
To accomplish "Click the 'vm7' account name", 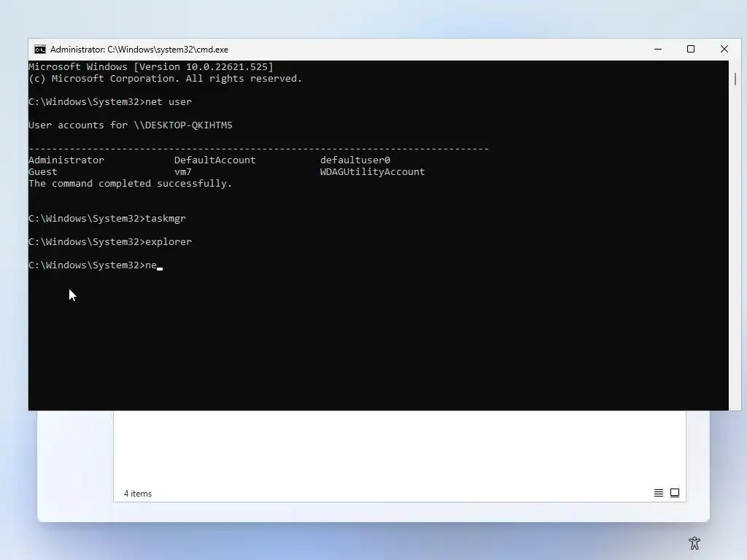I will (183, 172).
